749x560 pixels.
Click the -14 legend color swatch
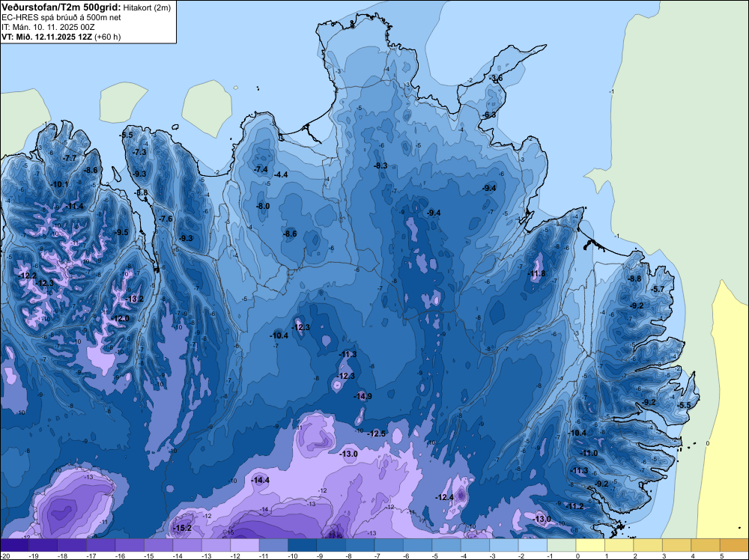coord(187,544)
